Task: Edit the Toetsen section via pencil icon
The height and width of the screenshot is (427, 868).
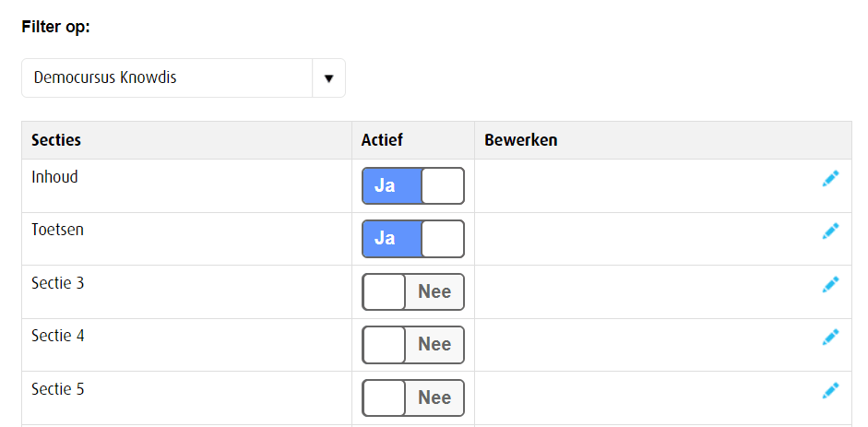Action: pyautogui.click(x=830, y=231)
